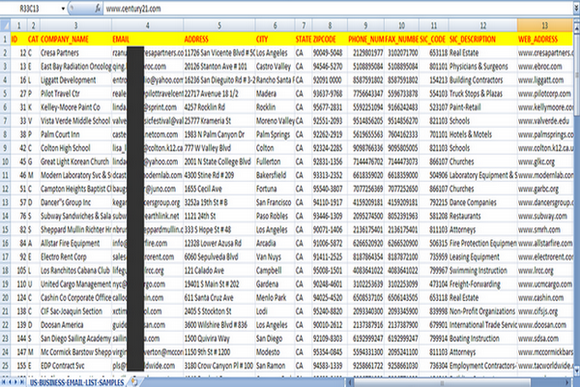This screenshot has width=580, height=387.
Task: Go to the next sheet using the navigation arrow
Action: [x=16, y=382]
